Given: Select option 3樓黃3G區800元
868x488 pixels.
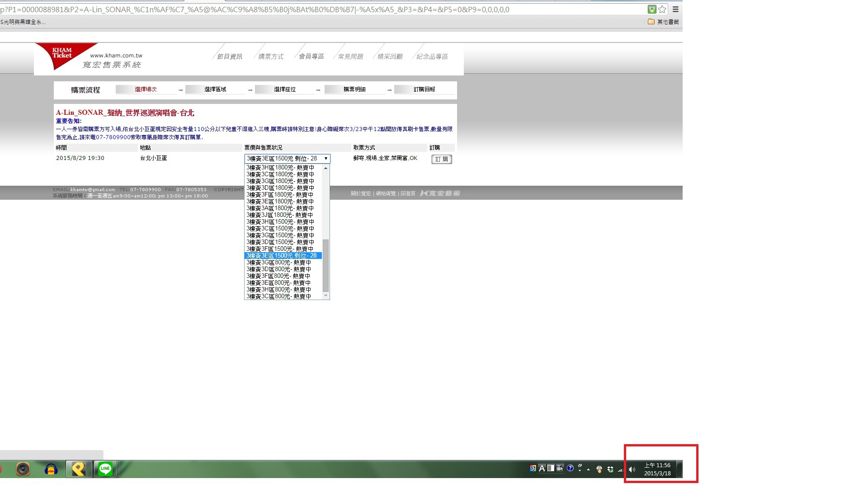Looking at the screenshot, I should (283, 263).
